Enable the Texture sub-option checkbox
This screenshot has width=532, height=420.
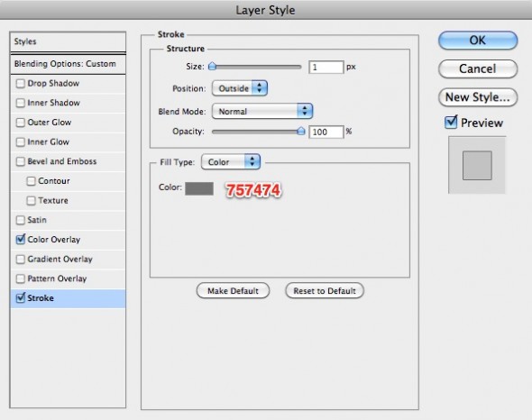[x=31, y=200]
